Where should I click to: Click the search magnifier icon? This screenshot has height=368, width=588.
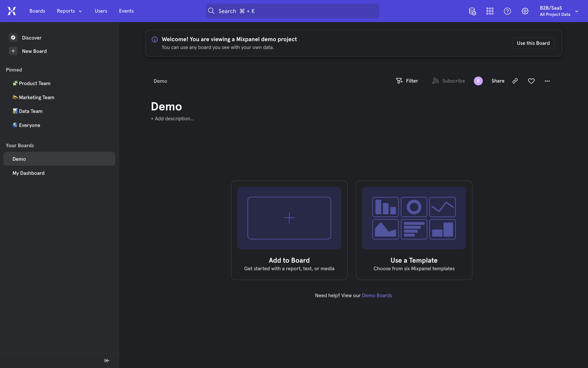211,11
